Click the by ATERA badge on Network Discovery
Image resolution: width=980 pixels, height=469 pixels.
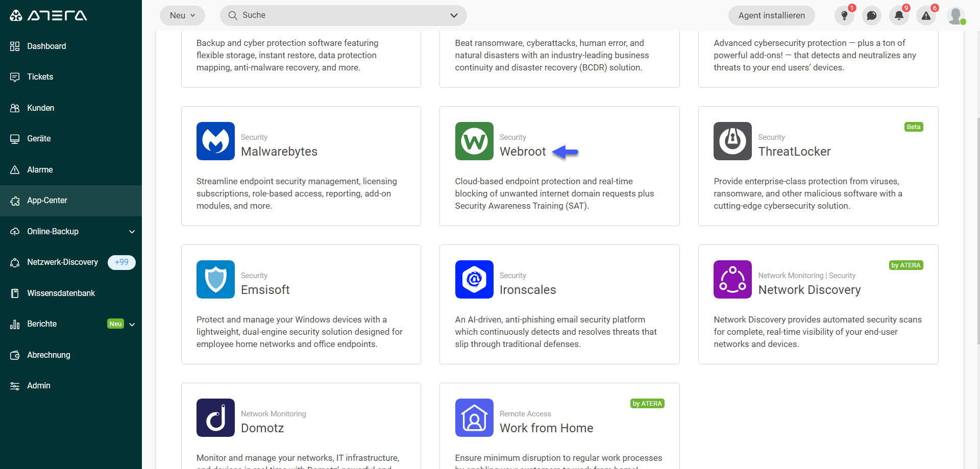906,265
